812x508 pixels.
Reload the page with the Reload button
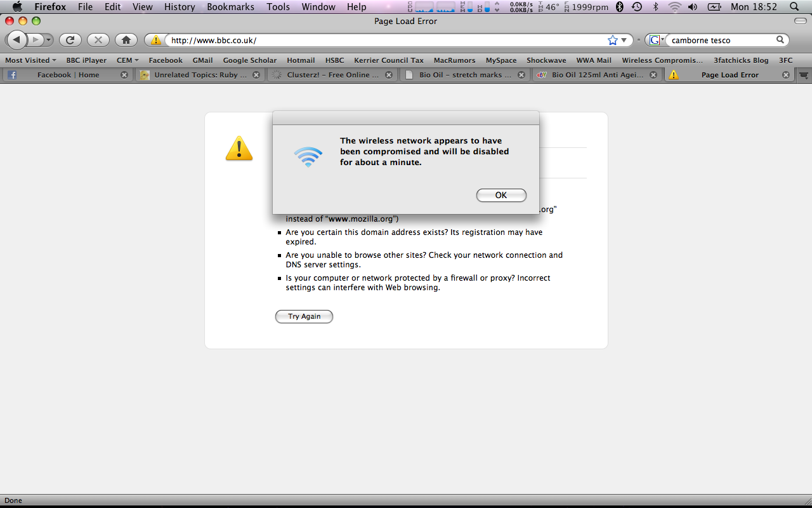70,40
